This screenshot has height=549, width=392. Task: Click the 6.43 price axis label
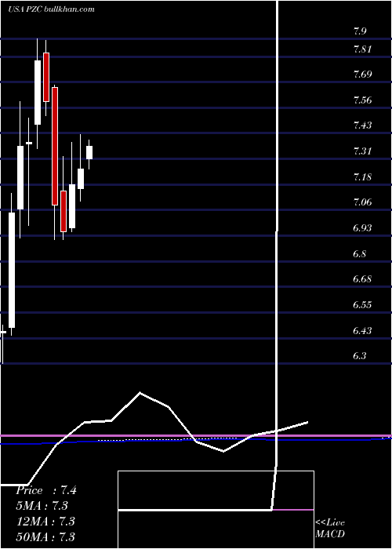pos(362,330)
